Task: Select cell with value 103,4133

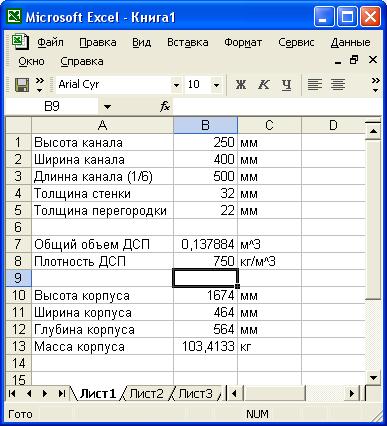Action: 205,346
